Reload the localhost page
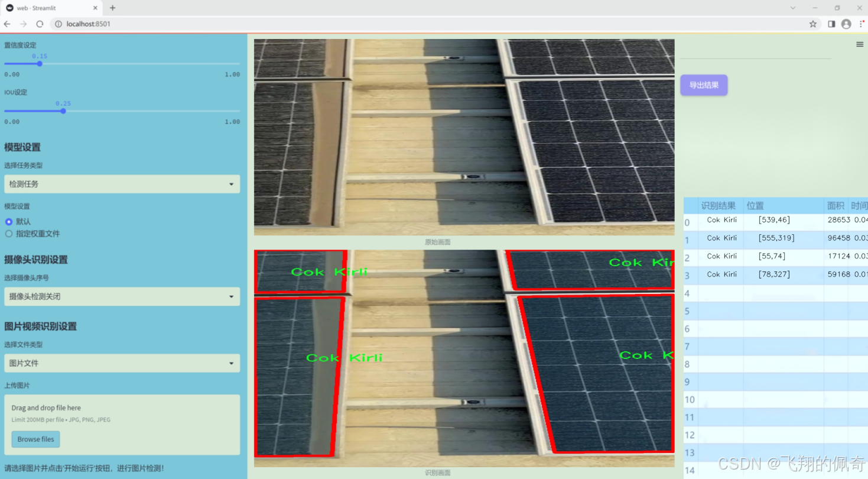868x479 pixels. tap(40, 24)
